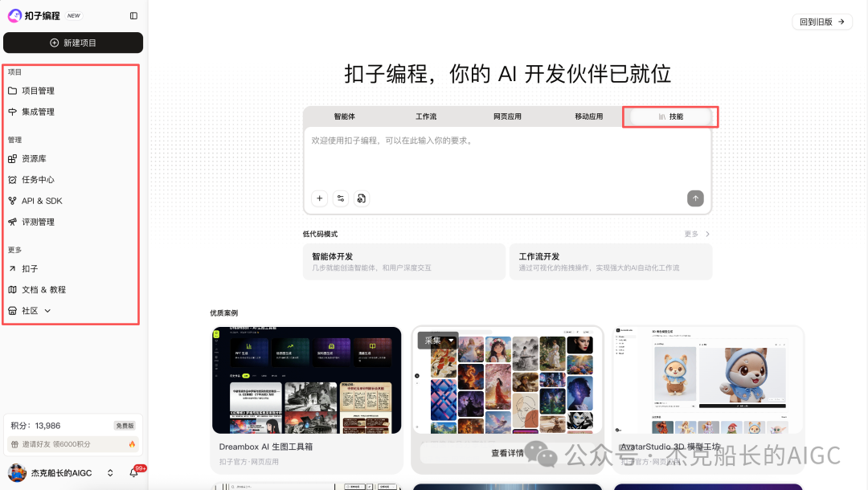Screen dimensions: 868x490
Task: Open the 智能体开发 card
Action: pyautogui.click(x=404, y=262)
